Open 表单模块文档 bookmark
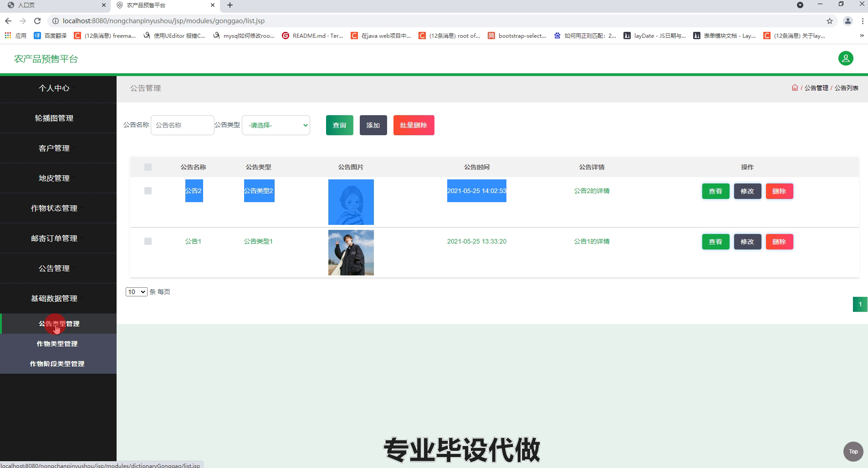Viewport: 868px width, 468px height. point(724,36)
